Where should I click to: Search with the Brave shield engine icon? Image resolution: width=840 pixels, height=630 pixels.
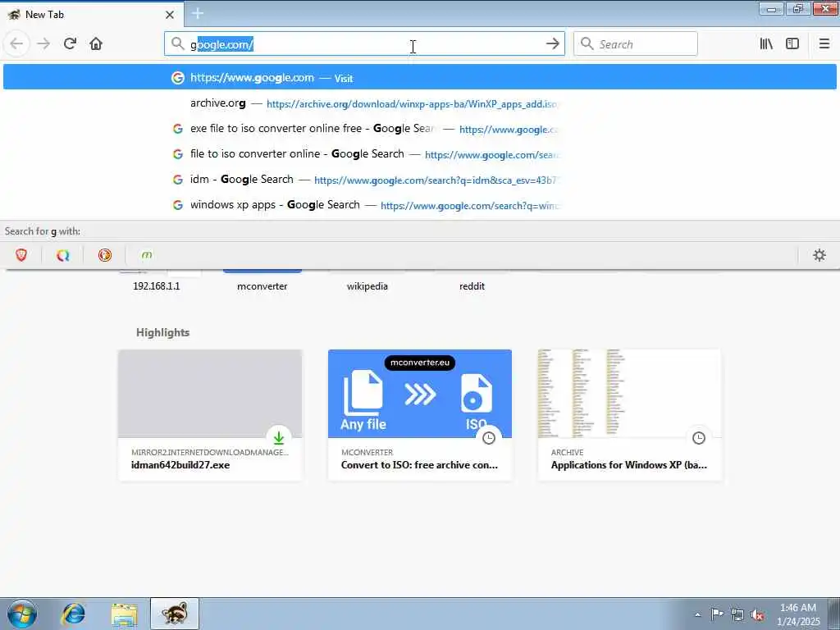(x=21, y=255)
